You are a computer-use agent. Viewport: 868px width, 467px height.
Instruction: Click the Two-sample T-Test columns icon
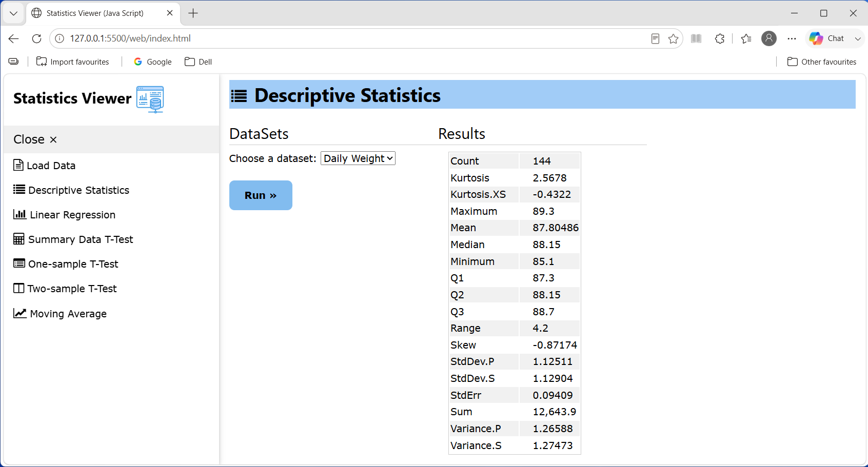pos(18,288)
